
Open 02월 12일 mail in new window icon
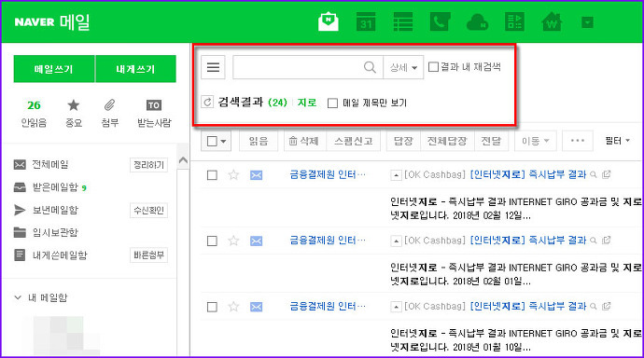click(x=607, y=174)
